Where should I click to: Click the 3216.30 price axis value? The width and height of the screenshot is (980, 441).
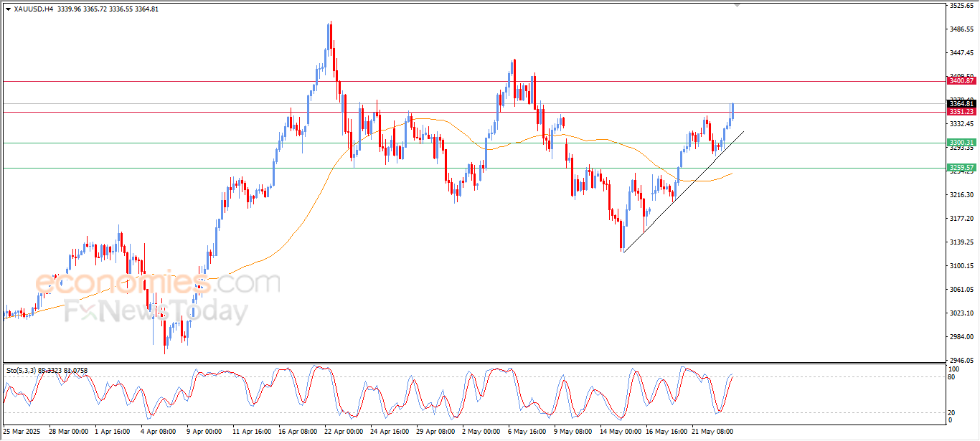[x=961, y=195]
